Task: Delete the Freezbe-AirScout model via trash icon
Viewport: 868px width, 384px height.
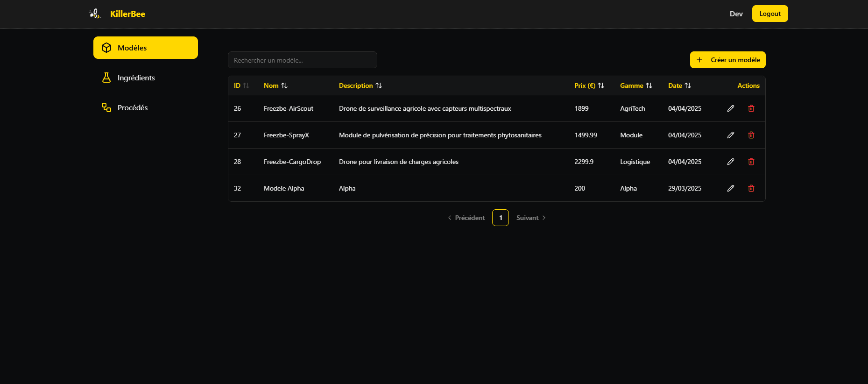Action: tap(751, 108)
